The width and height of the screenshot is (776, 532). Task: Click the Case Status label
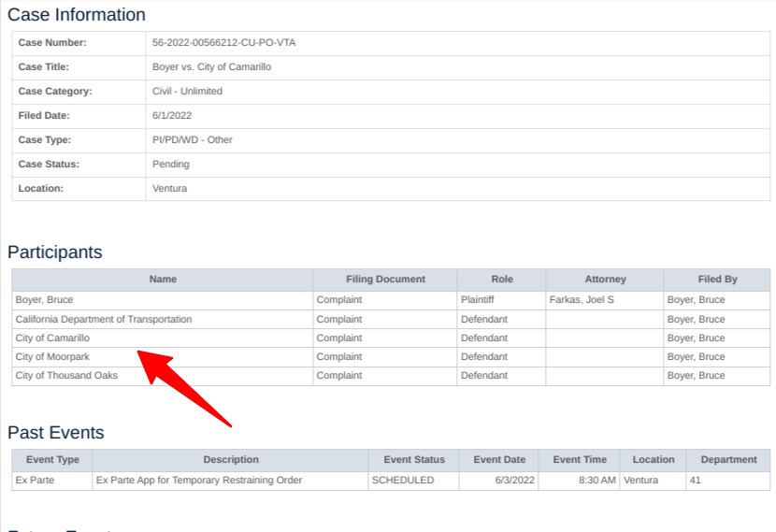[x=49, y=164]
